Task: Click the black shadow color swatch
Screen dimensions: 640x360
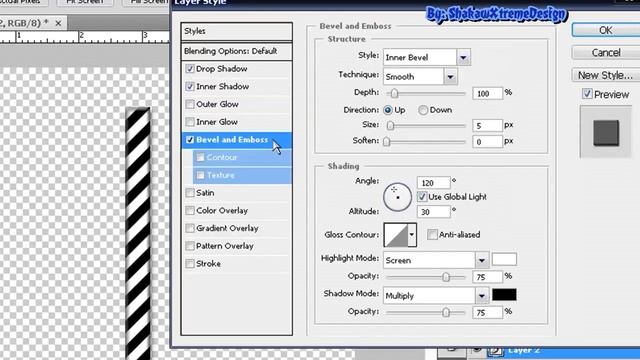Action: point(504,295)
